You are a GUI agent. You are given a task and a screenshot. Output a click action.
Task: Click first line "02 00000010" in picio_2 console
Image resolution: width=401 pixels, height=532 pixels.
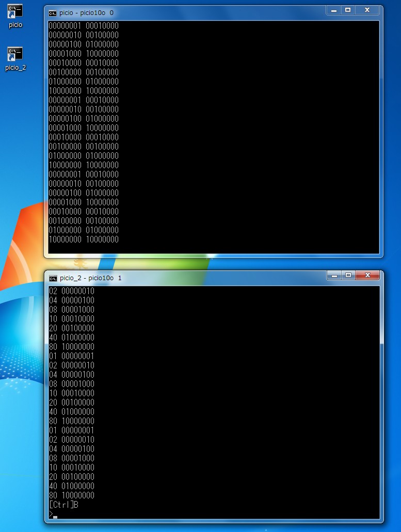(72, 291)
